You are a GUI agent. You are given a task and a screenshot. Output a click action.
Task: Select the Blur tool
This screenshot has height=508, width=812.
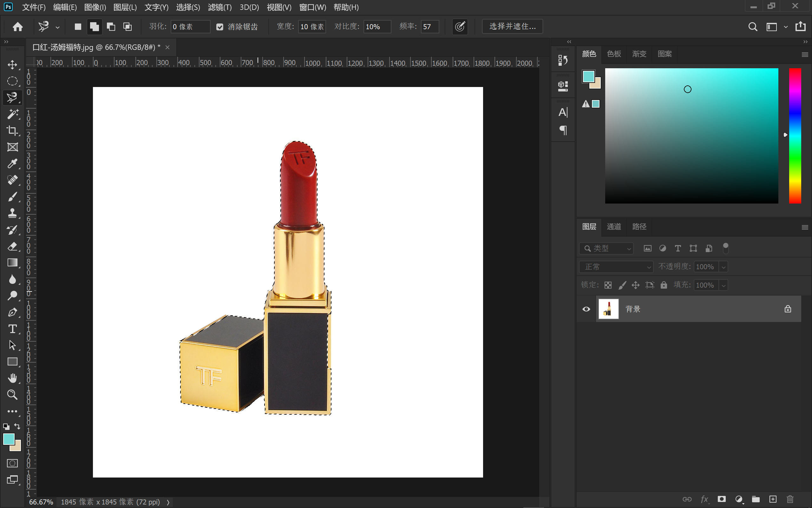click(12, 279)
